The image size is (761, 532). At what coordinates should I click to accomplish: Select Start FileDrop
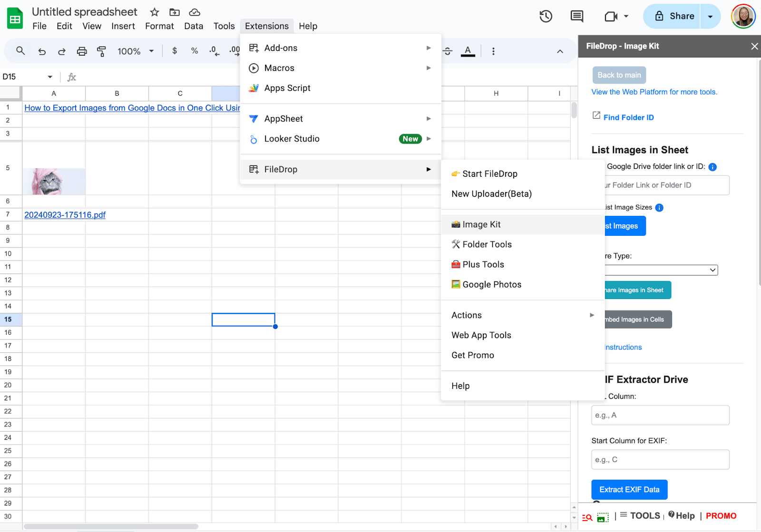523,174
